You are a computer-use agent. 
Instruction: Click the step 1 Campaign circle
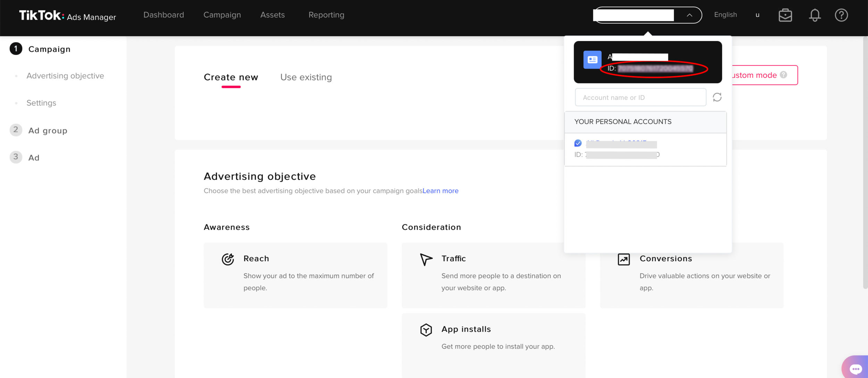16,49
